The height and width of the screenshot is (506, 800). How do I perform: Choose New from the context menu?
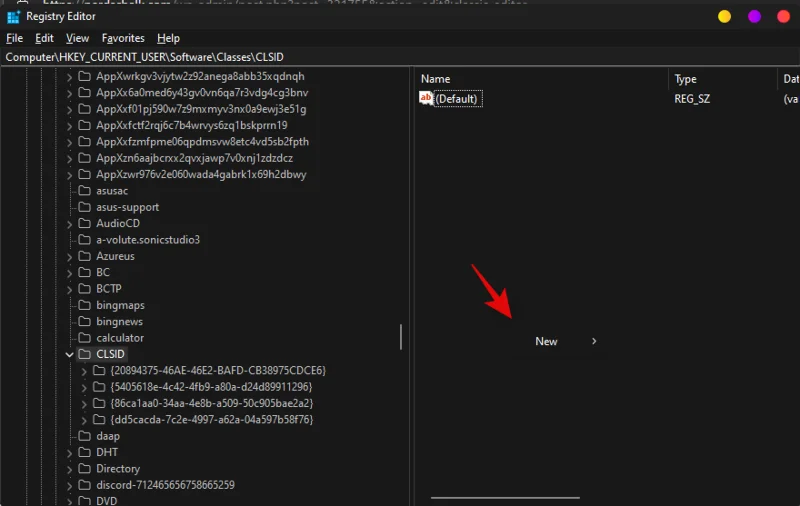coord(547,341)
